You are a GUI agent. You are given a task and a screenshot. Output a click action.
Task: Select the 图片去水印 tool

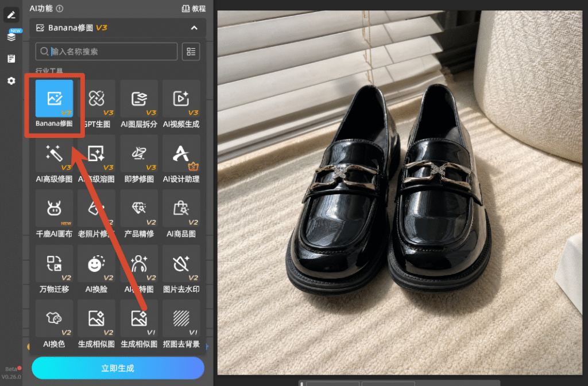coord(181,263)
